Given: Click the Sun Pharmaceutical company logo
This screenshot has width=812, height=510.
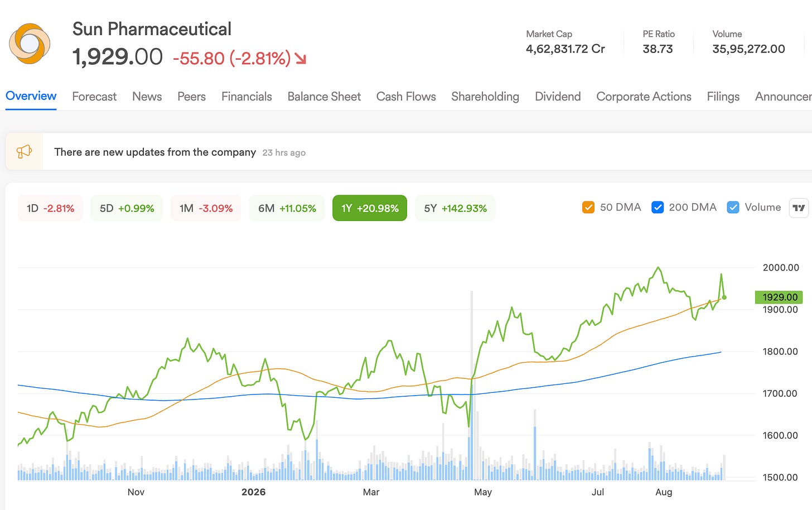Looking at the screenshot, I should click(x=30, y=44).
